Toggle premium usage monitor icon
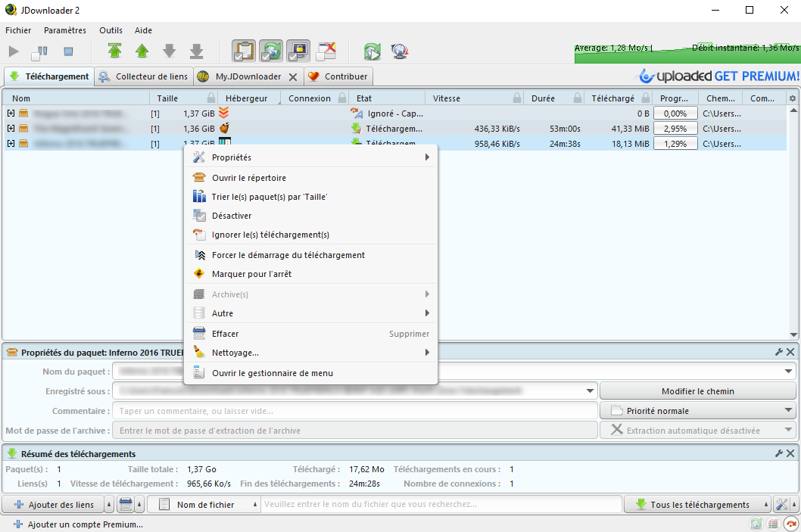This screenshot has width=801, height=532. click(x=298, y=51)
